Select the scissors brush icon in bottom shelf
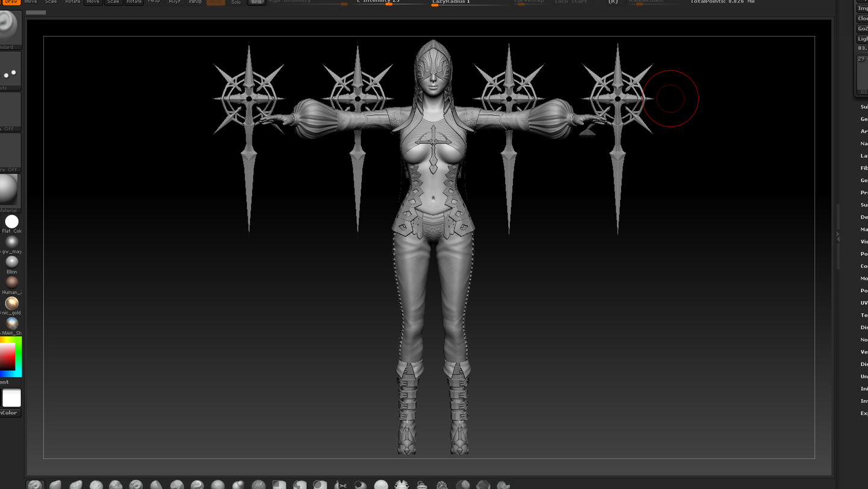The image size is (868, 489). click(341, 485)
